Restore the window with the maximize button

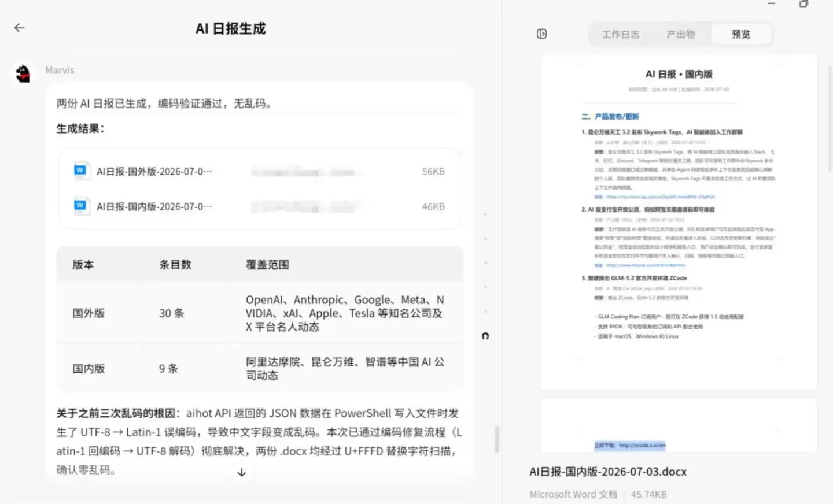[803, 3]
